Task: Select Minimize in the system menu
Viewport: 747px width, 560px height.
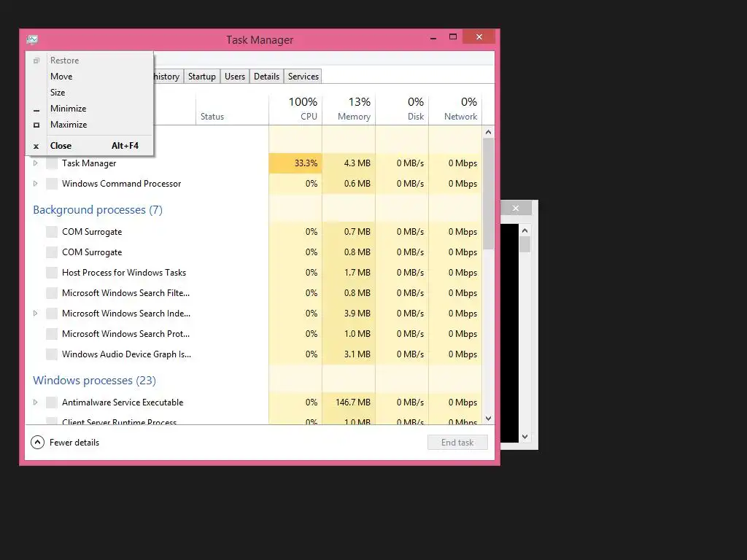Action: pyautogui.click(x=90, y=109)
